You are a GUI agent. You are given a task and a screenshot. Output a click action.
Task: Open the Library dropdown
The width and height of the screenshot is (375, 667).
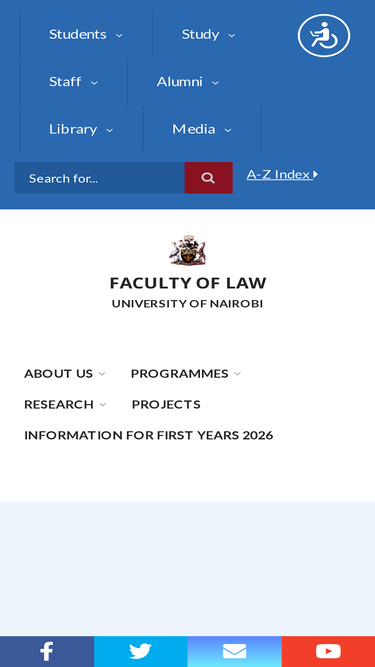coord(81,129)
